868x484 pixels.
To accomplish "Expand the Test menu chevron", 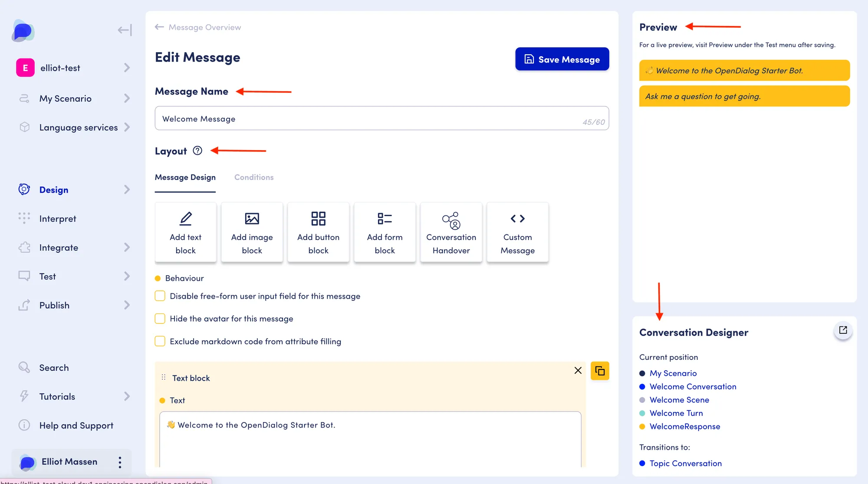I will (127, 276).
